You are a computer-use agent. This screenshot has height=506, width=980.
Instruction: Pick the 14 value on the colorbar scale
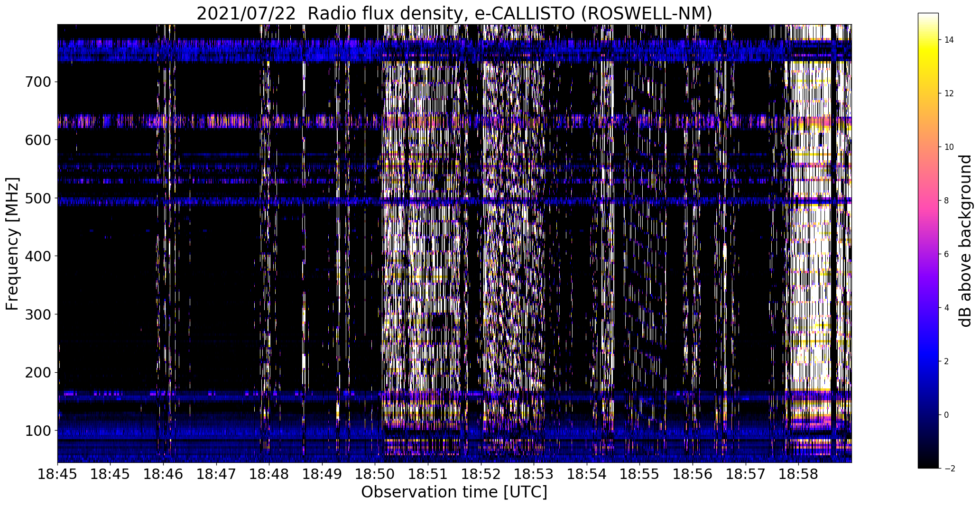(949, 40)
